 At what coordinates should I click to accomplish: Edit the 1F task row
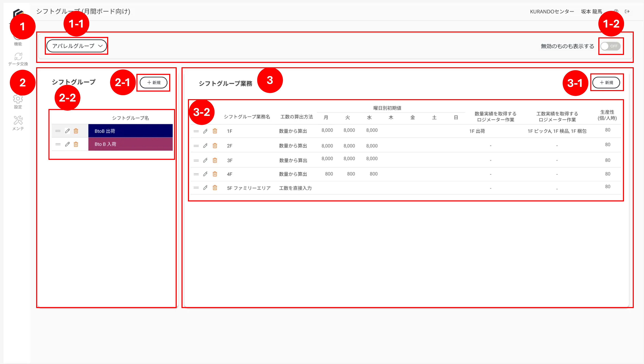click(205, 131)
